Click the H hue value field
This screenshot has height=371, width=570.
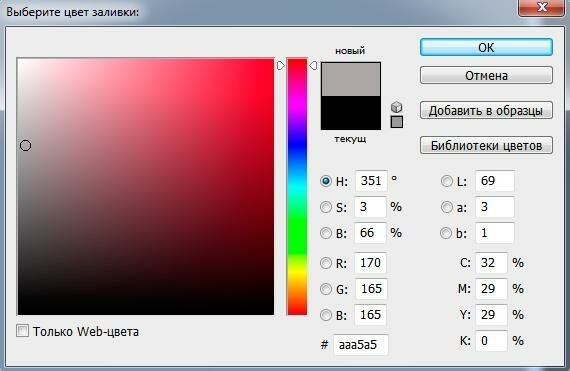[371, 181]
